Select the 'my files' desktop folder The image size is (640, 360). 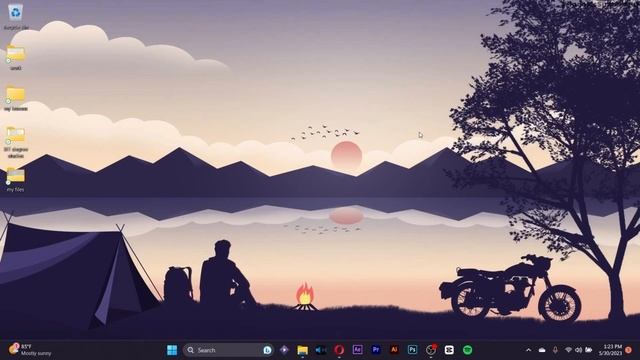click(16, 179)
